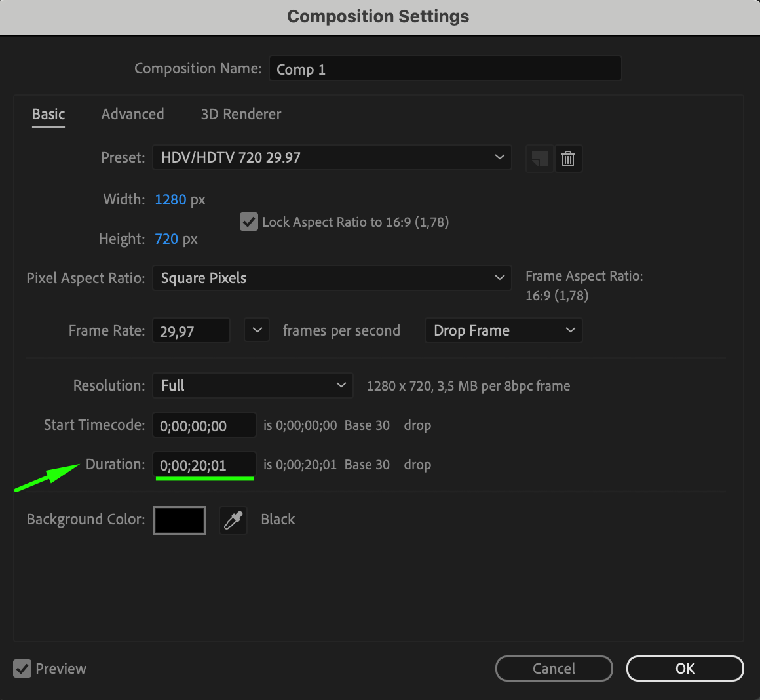Open the Drop Frame dropdown
This screenshot has width=760, height=700.
point(503,330)
